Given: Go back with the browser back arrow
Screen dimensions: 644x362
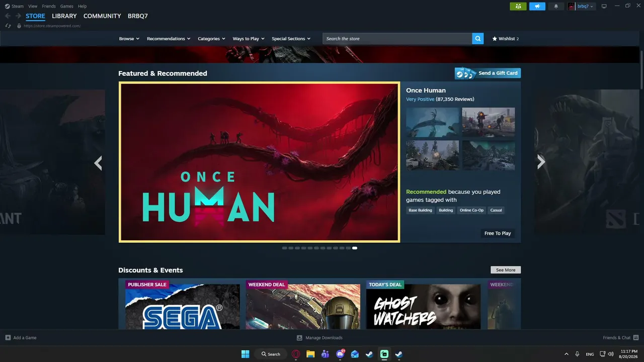Looking at the screenshot, I should coord(8,16).
